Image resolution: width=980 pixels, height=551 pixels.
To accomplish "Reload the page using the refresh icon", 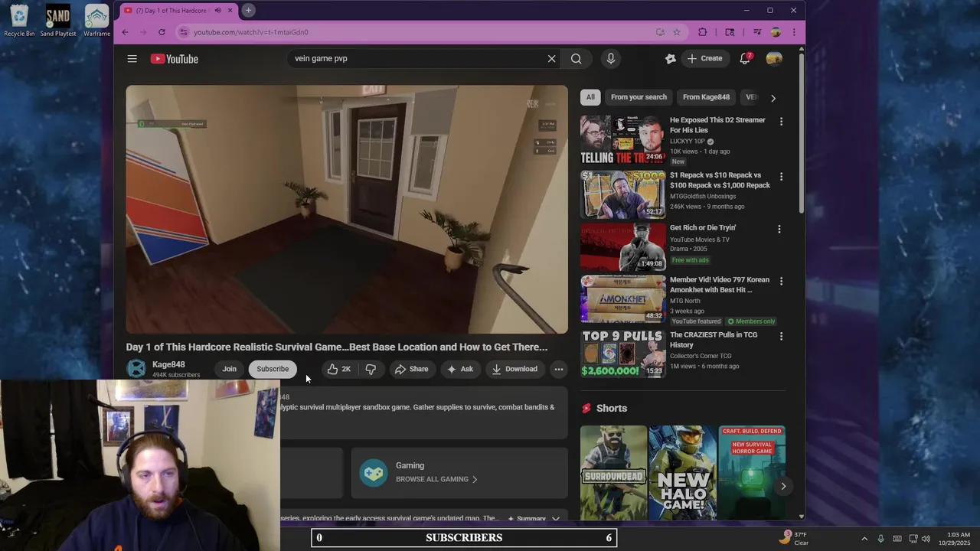I will point(162,32).
